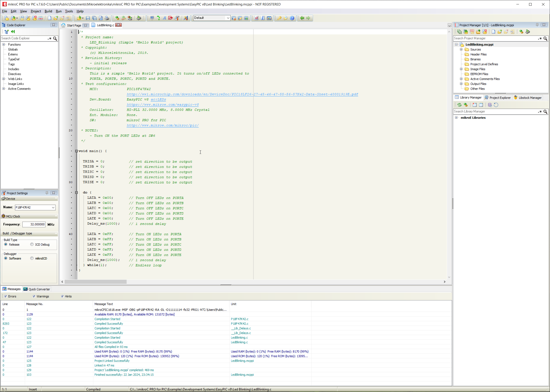Expand the mikroE Libraries node
550x392 pixels.
coord(456,118)
